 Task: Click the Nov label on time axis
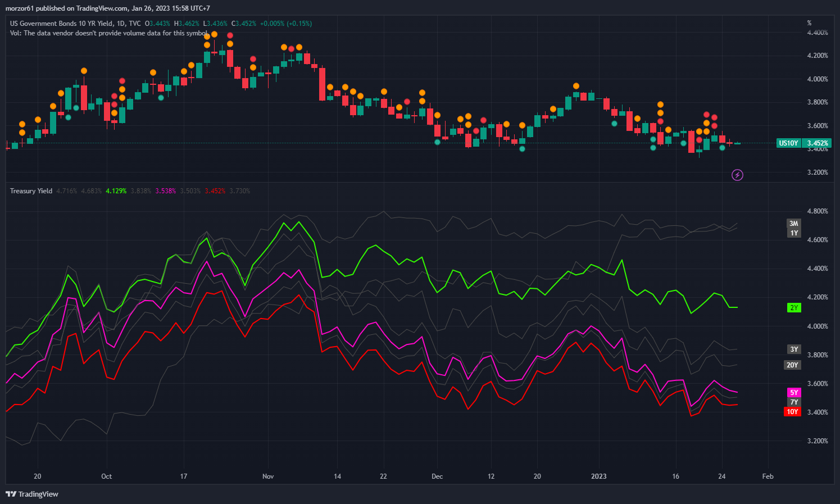(x=268, y=476)
